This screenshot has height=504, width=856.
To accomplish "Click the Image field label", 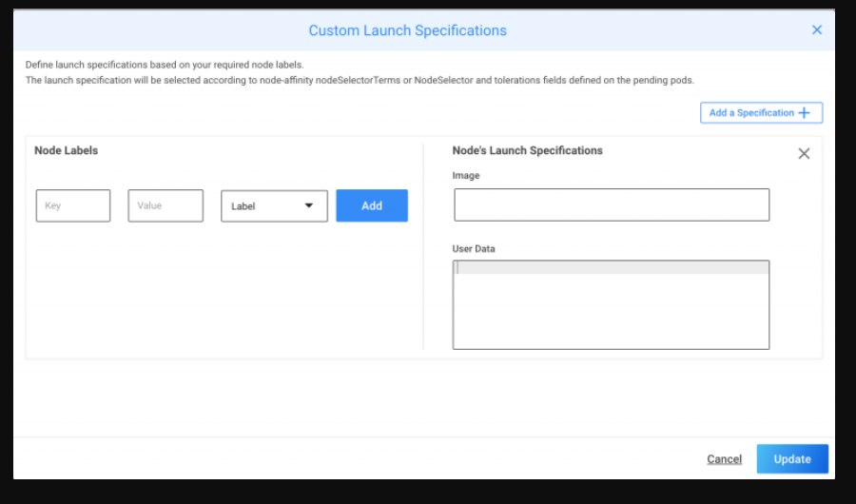I will (466, 176).
